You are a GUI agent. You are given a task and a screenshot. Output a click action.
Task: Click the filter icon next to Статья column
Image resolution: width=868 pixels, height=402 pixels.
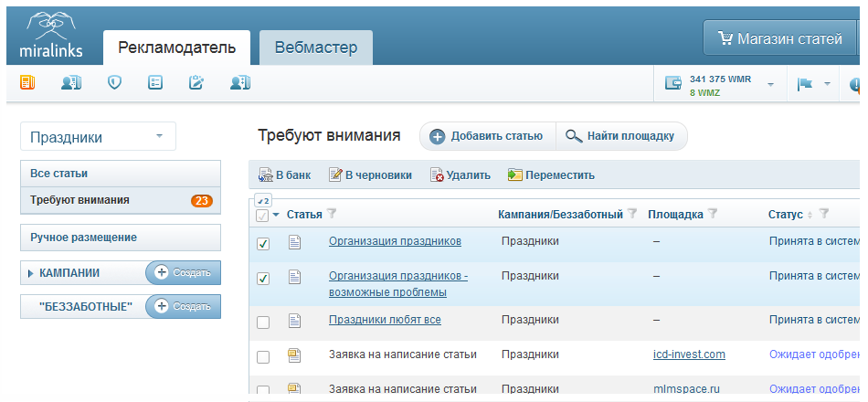pos(332,214)
